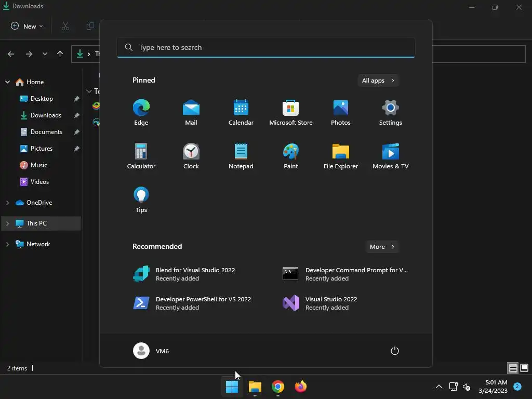
Task: Go up one folder level in Explorer
Action: coord(60,54)
